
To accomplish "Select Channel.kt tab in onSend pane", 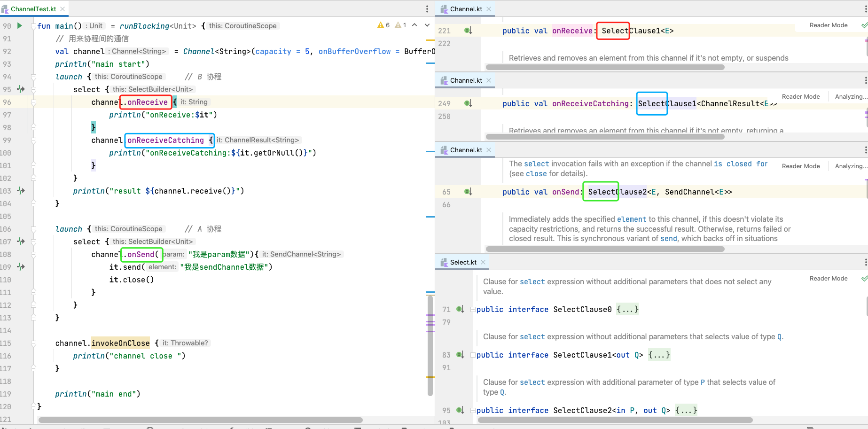I will pos(466,150).
